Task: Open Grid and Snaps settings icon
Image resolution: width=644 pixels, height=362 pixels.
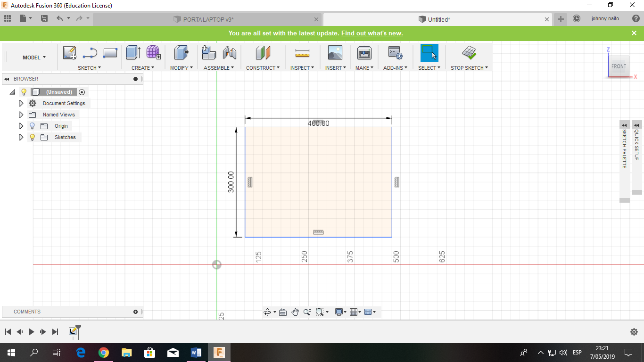Action: tap(354, 312)
